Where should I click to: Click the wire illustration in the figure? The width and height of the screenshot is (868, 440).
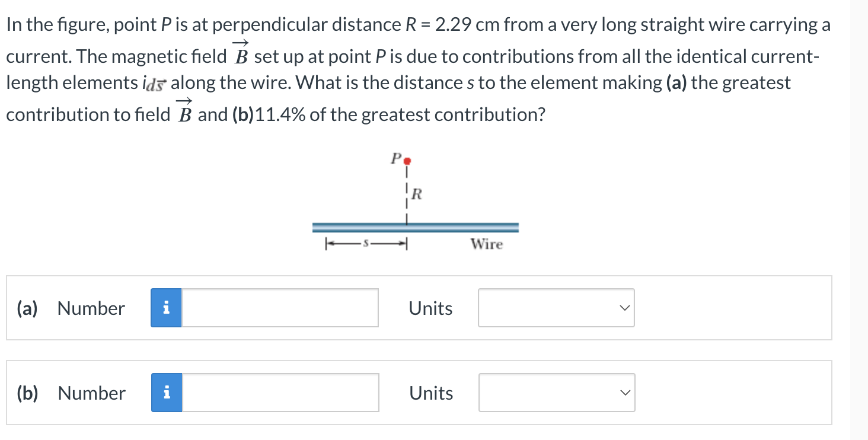(x=415, y=226)
